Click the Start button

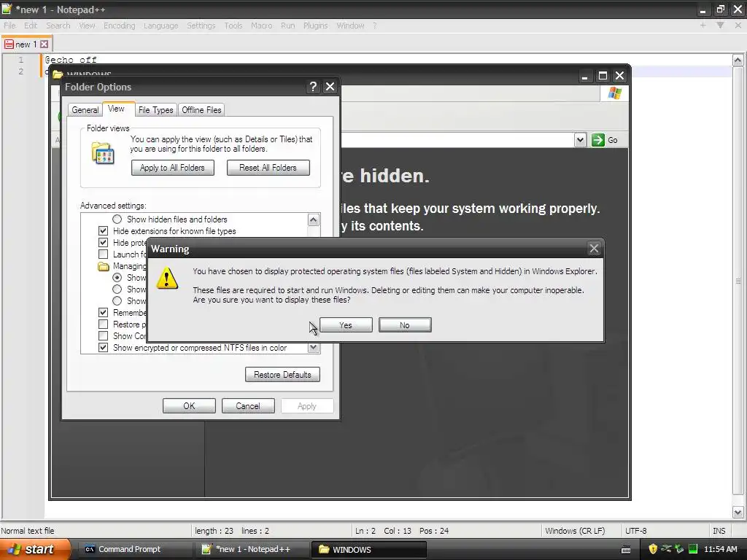coord(34,549)
